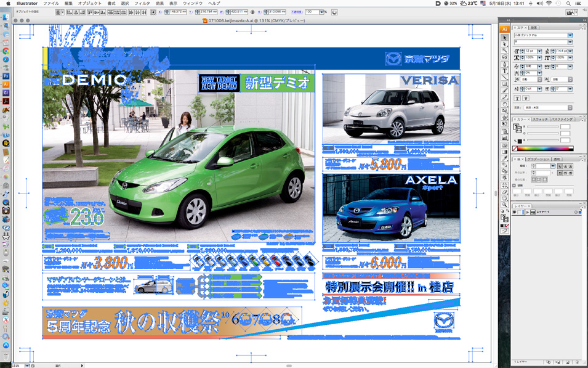588x368 pixels.
Task: Select the Rectangle tool
Action: 504,84
